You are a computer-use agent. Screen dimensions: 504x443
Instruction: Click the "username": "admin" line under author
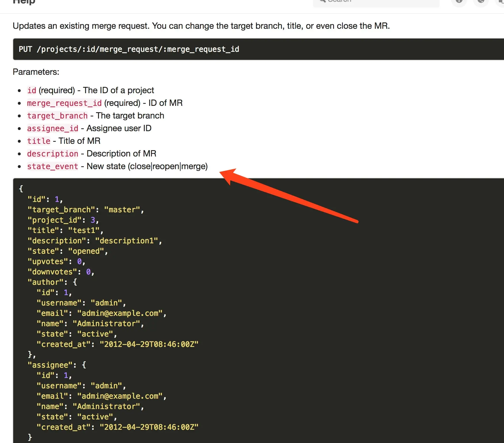(x=81, y=303)
